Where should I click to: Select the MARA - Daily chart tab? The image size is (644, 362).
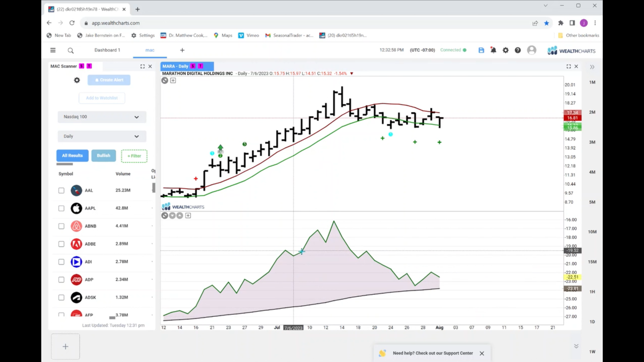point(187,66)
